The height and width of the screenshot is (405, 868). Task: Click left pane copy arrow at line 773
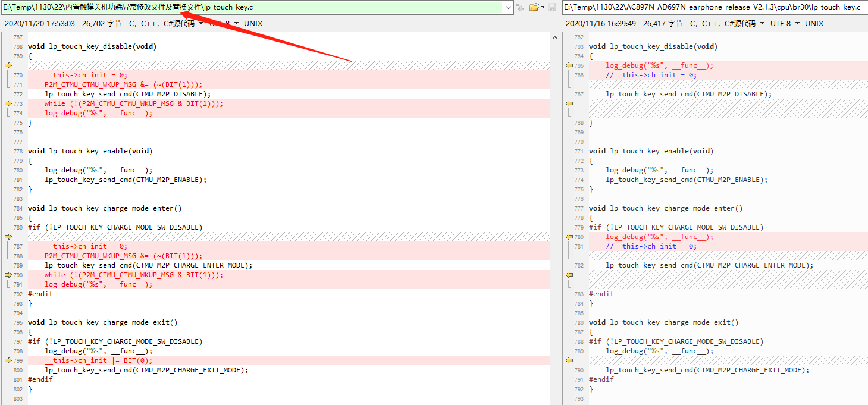coord(8,103)
